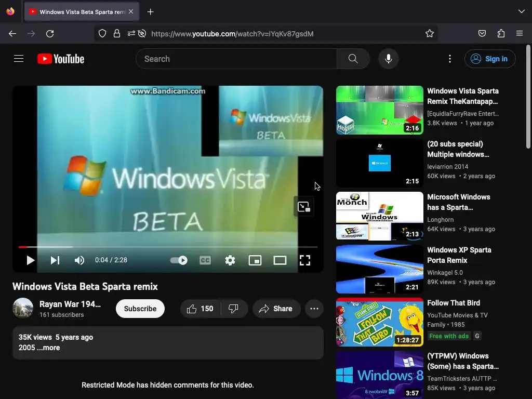Image resolution: width=532 pixels, height=399 pixels.
Task: Click '161 subscribers' text
Action: click(x=61, y=315)
